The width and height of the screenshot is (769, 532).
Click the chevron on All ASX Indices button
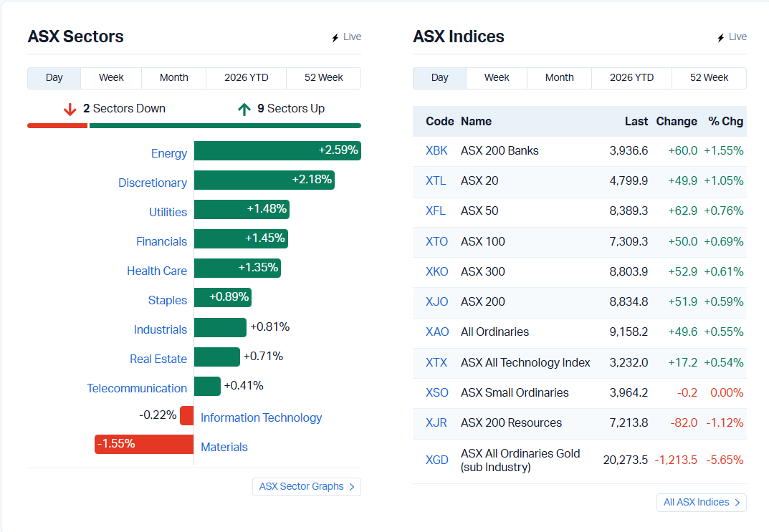(x=737, y=503)
